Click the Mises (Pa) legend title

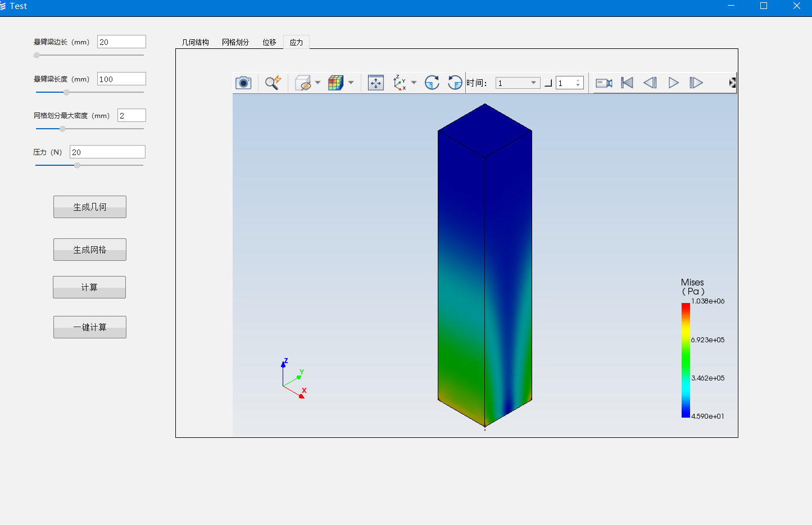(x=693, y=287)
